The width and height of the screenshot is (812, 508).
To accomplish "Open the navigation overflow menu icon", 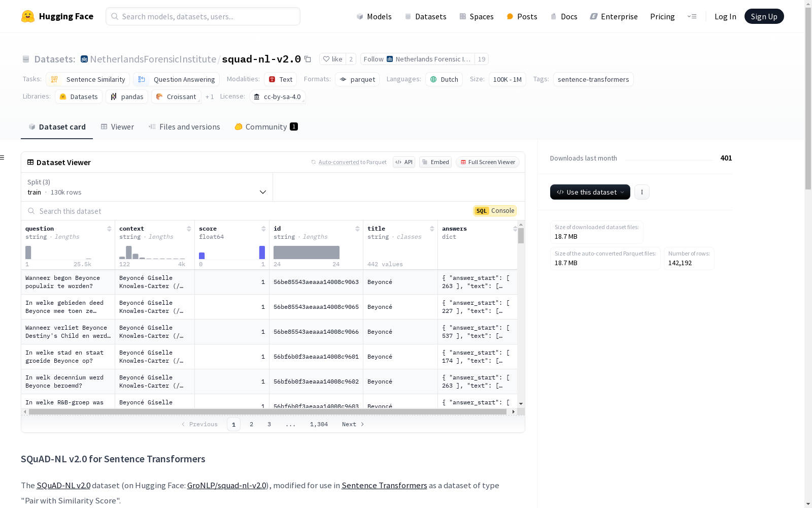I will [x=692, y=16].
